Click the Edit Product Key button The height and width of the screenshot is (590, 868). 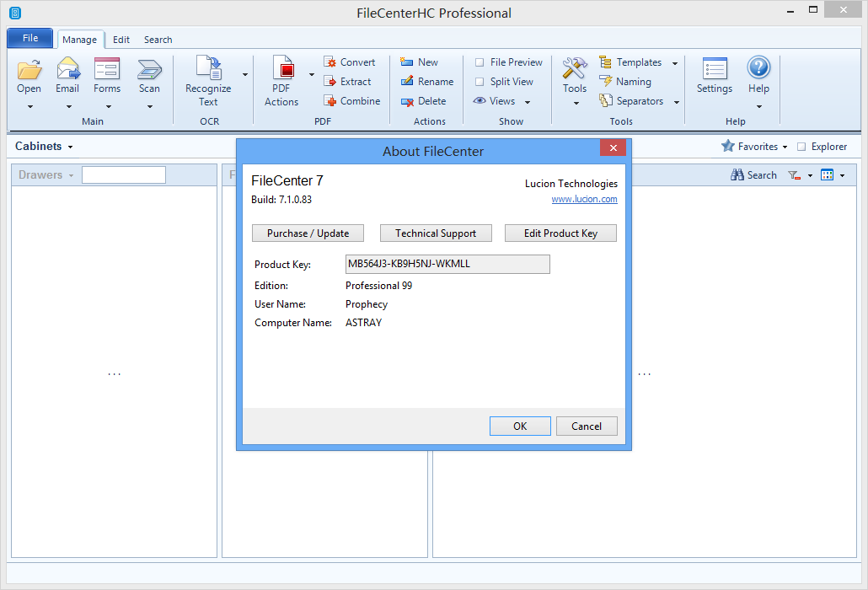tap(560, 233)
